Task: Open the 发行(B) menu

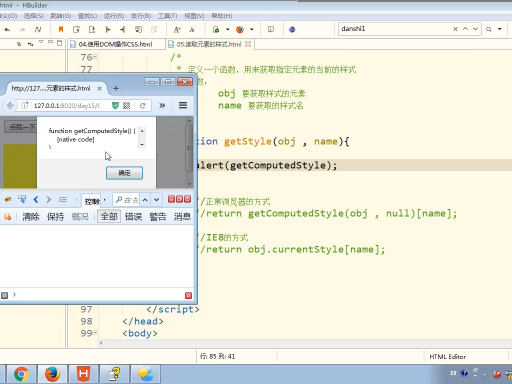Action: coord(141,16)
